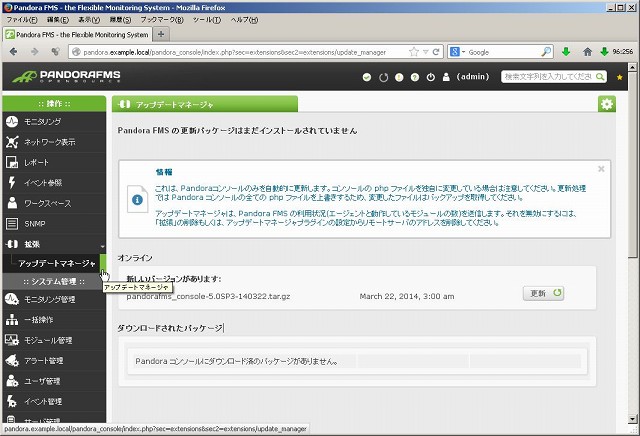Bookmark page with the star icon
Image resolution: width=640 pixels, height=436 pixels.
pyautogui.click(x=414, y=52)
